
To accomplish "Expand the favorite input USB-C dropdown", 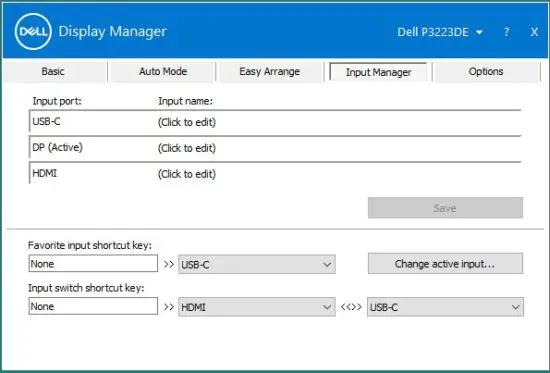I will point(257,264).
